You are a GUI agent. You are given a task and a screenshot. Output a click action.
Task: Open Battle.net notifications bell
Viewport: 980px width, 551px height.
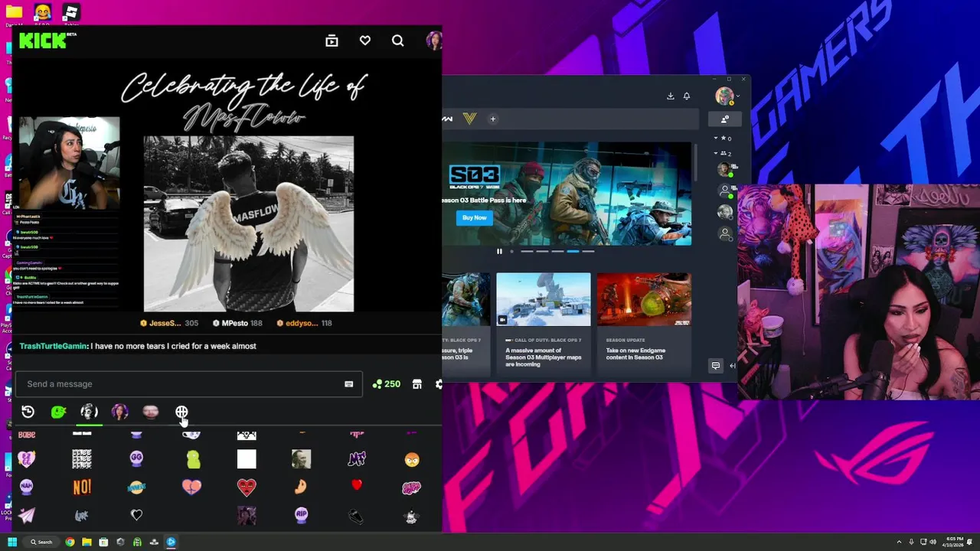(687, 96)
